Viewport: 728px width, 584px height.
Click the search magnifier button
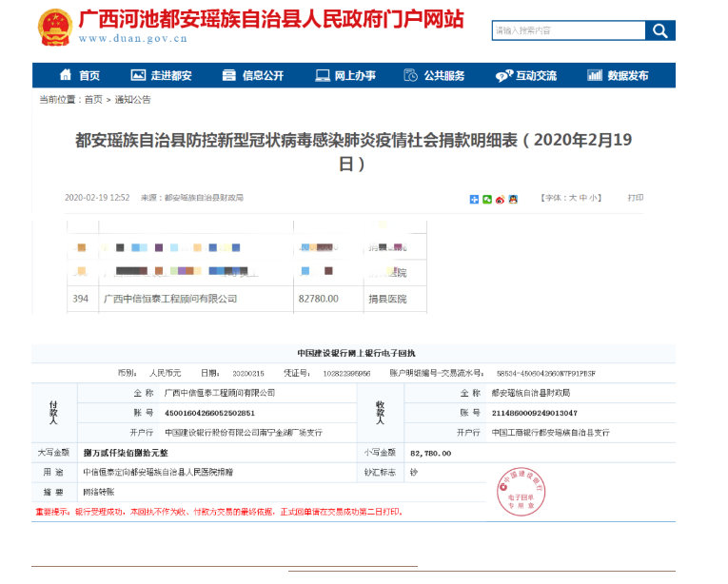tap(659, 30)
